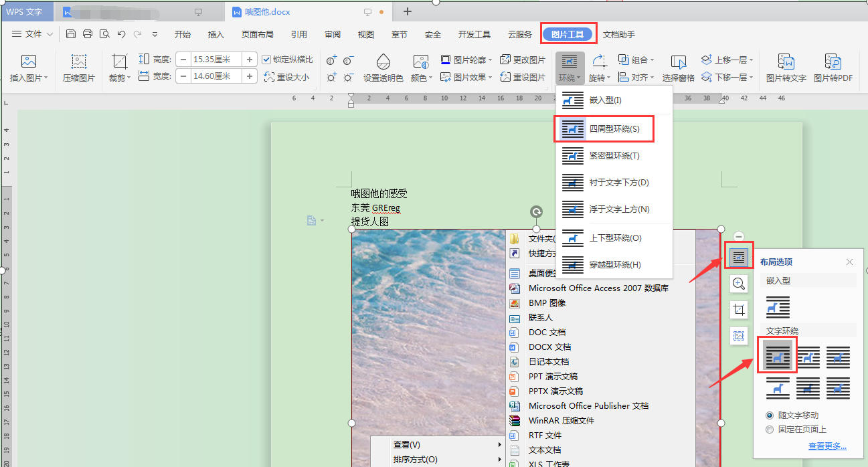Click the height (高度) input field

[x=216, y=60]
